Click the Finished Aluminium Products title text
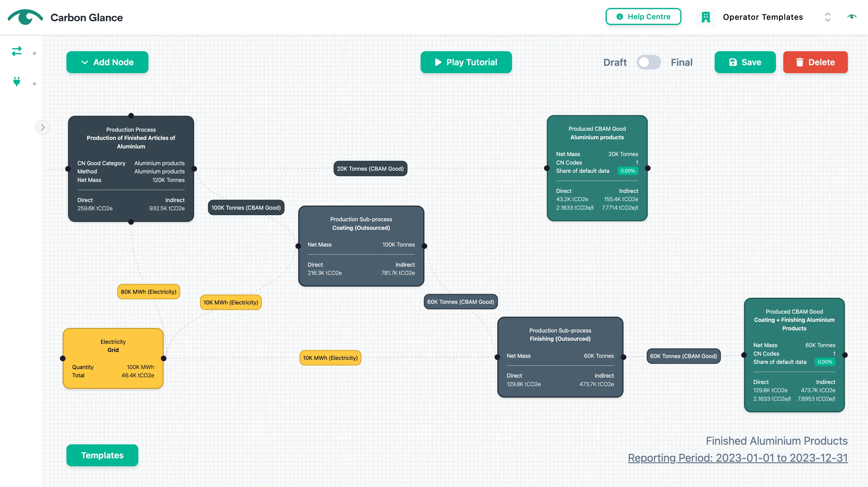868x487 pixels. [776, 440]
